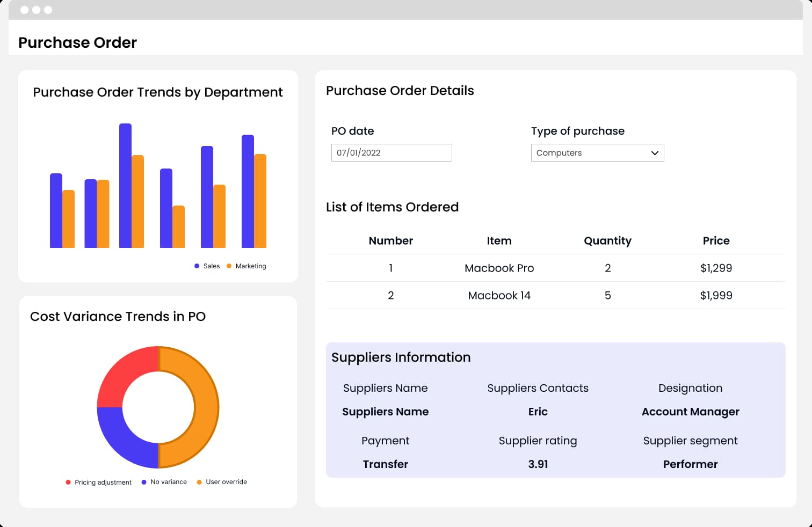The image size is (812, 527).
Task: Select the Macbook 14 table row
Action: (x=499, y=295)
